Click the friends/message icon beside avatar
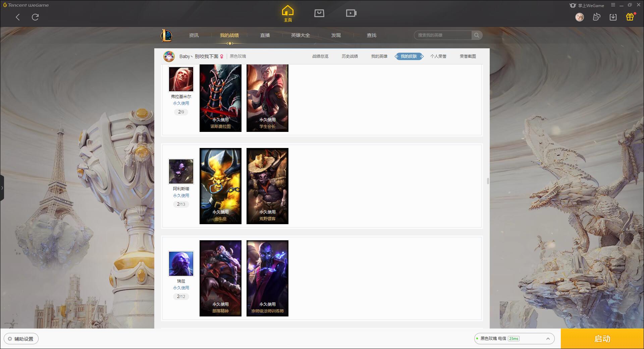The height and width of the screenshot is (349, 644). click(x=596, y=17)
